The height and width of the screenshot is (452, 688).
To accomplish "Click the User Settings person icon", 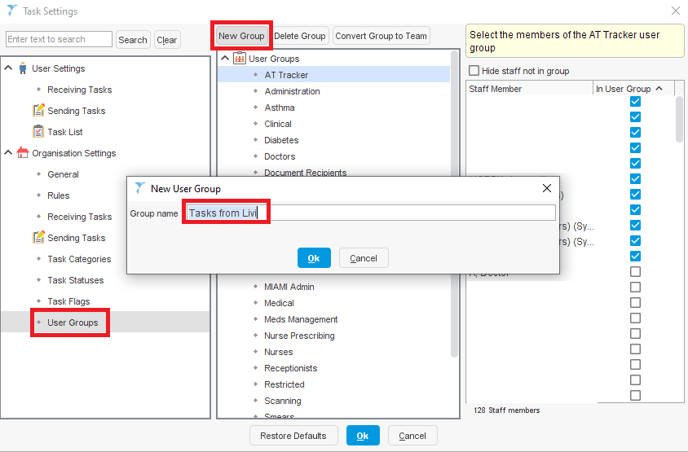I will point(22,69).
